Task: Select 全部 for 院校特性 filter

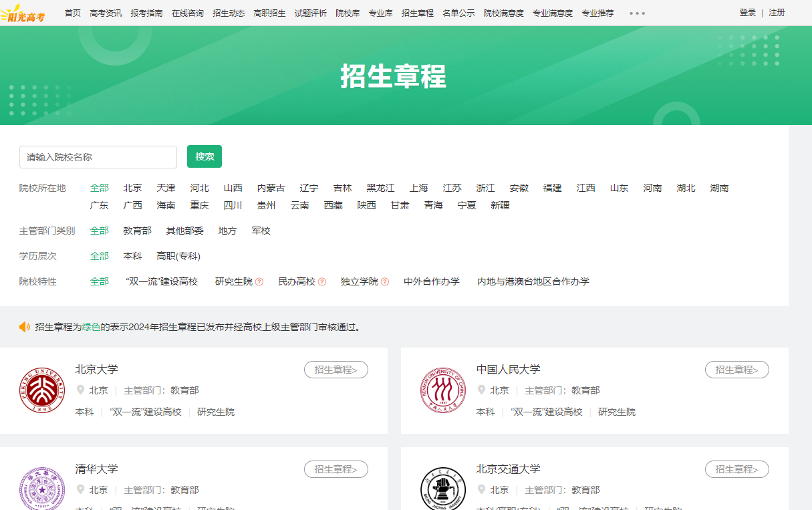Action: [100, 282]
